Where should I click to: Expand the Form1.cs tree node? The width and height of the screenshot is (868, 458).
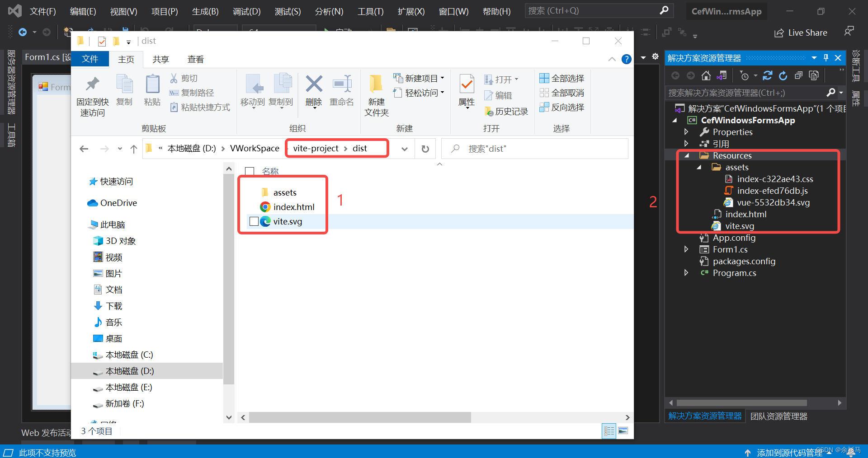coord(686,249)
